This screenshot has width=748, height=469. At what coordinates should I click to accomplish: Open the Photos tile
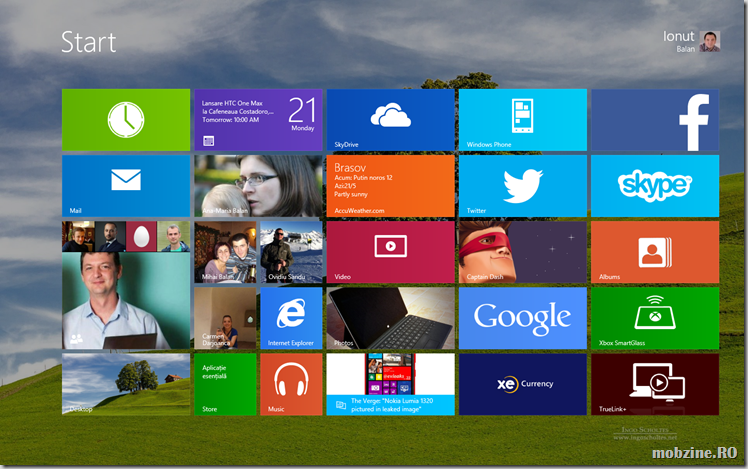390,318
